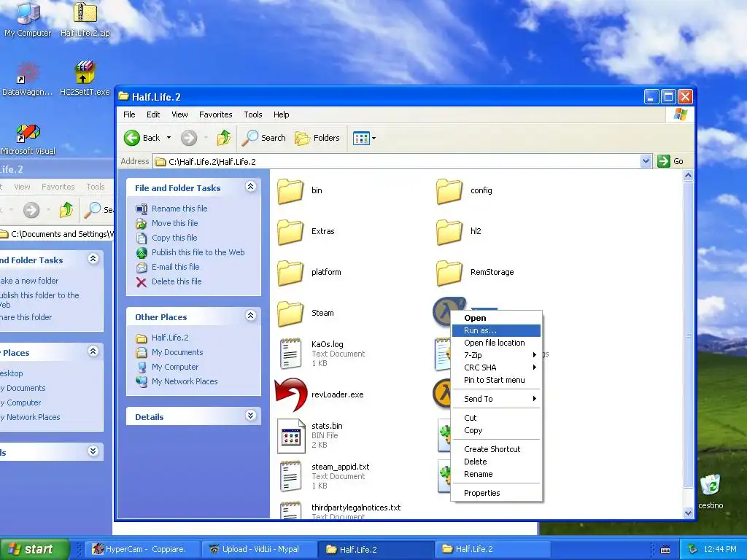This screenshot has height=560, width=747.
Task: Select Microsoft Visual desktop shortcut
Action: click(28, 139)
